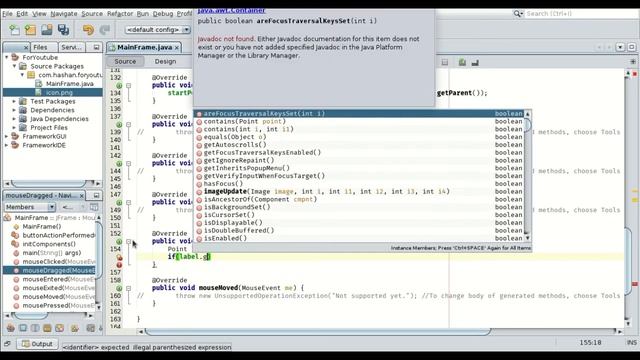This screenshot has width=640, height=360.
Task: Select main(String[] args) in Navigator
Action: [x=51, y=253]
